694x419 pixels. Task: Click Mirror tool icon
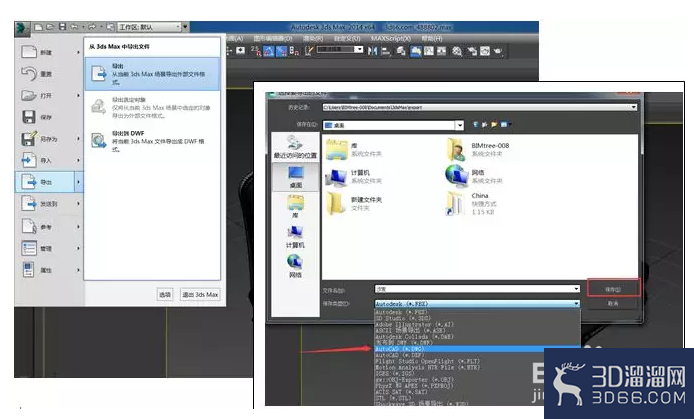click(x=372, y=51)
